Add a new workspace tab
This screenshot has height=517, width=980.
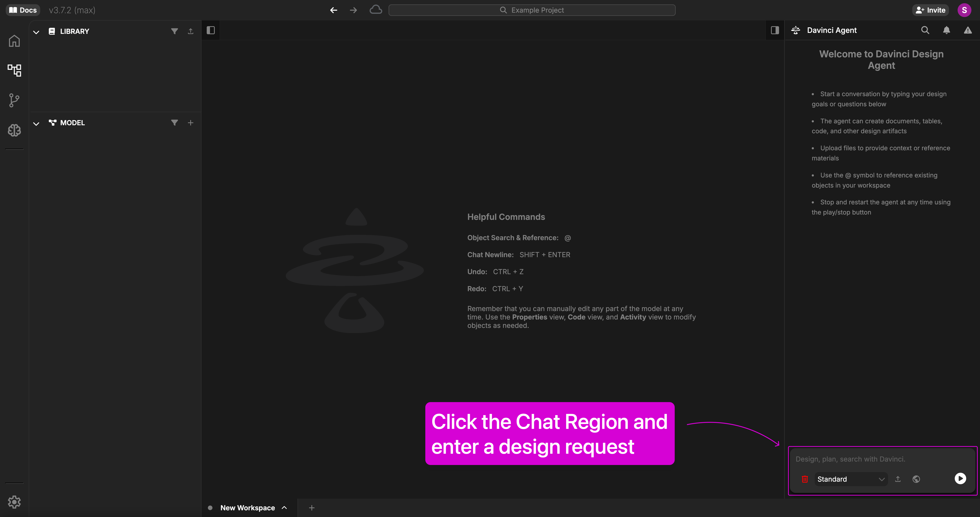pos(312,507)
